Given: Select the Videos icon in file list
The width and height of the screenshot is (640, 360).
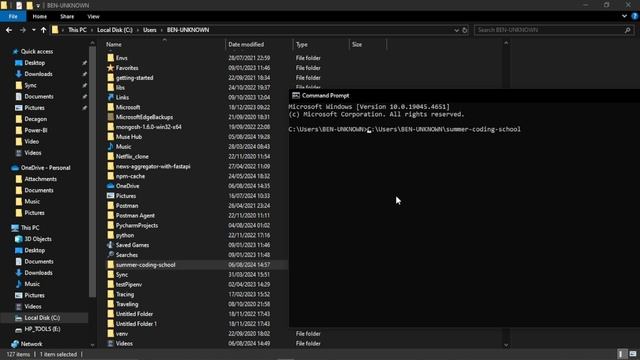Looking at the screenshot, I should (x=110, y=343).
